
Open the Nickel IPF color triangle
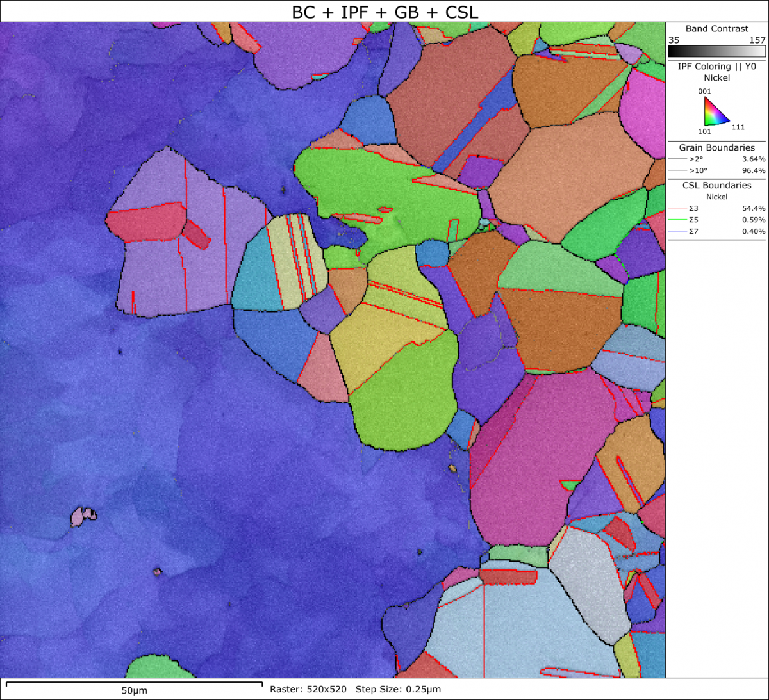point(713,112)
